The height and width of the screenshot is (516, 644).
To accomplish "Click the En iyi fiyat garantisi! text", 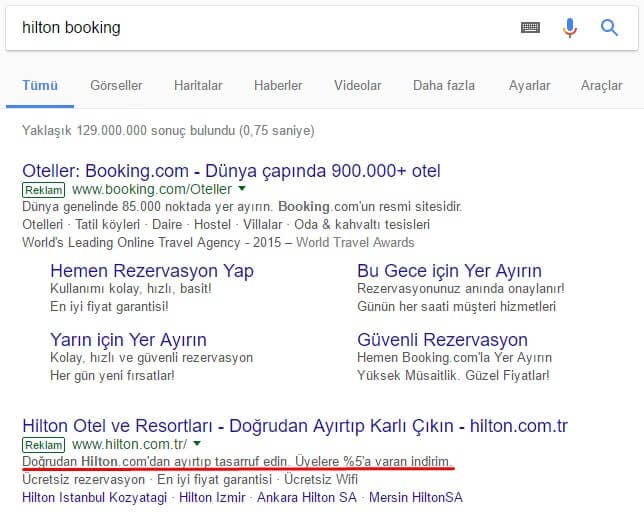I will [109, 306].
